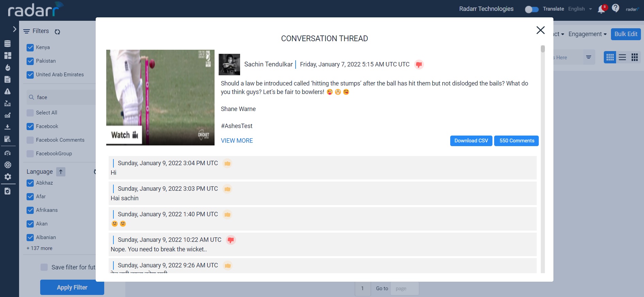Open the settings gear icon in the sidebar
Image resolution: width=644 pixels, height=297 pixels.
pos(7,177)
